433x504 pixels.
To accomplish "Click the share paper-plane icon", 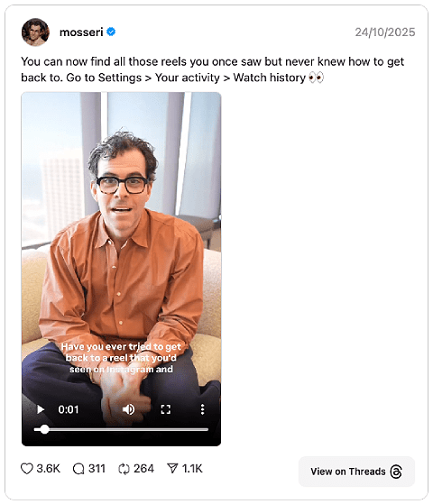I will pos(172,468).
